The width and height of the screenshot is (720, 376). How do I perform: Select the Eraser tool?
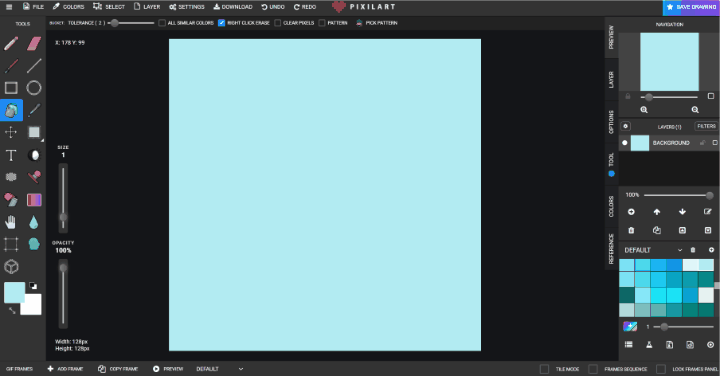point(34,44)
